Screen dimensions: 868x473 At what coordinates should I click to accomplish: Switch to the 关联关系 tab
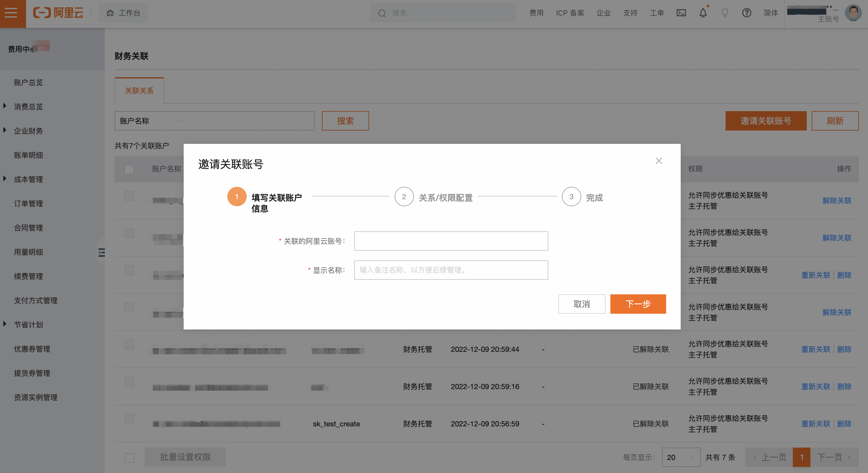(x=139, y=91)
